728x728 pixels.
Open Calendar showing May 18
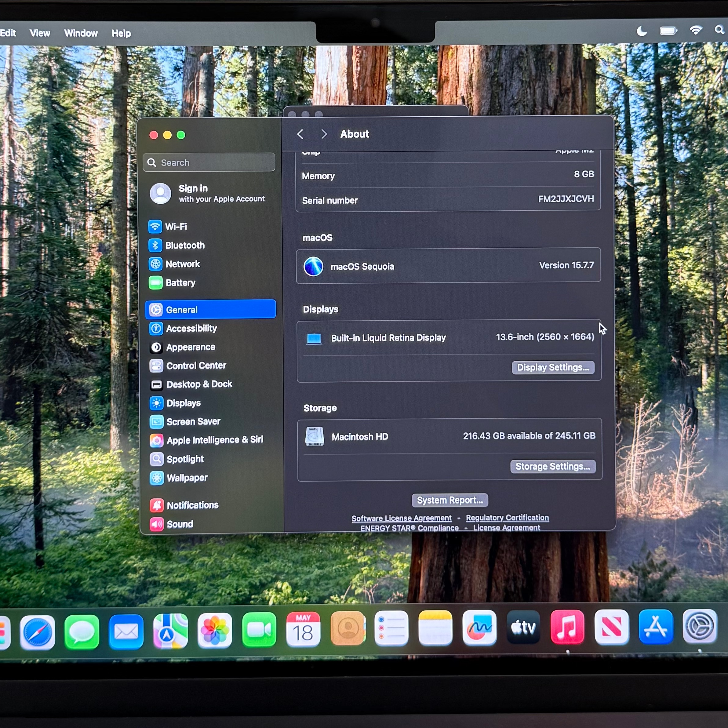303,629
